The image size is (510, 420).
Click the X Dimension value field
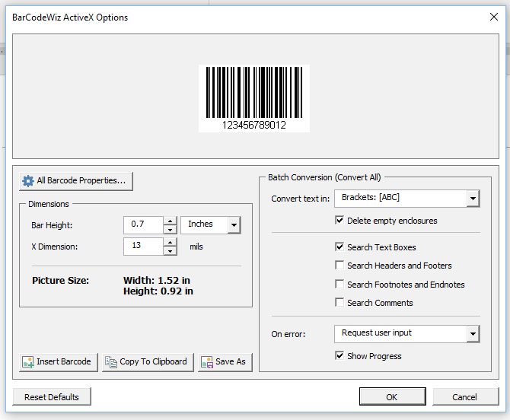(143, 246)
